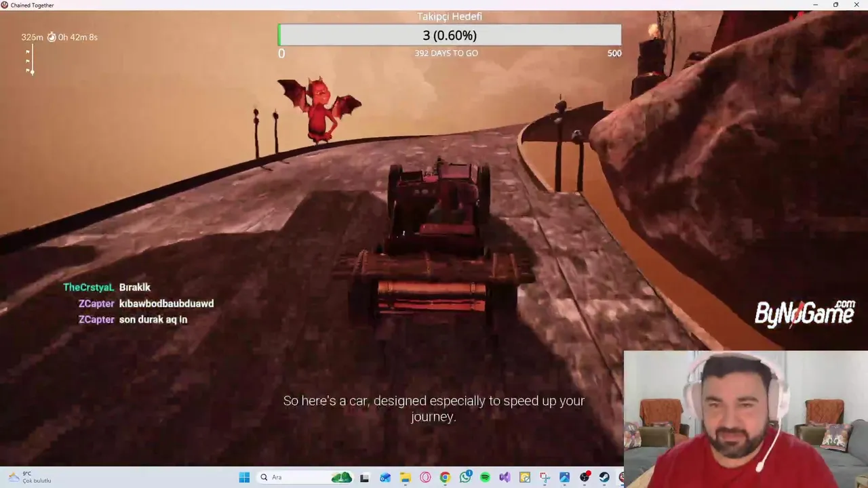The width and height of the screenshot is (868, 488).
Task: Open File Explorer from the taskbar
Action: 405,477
